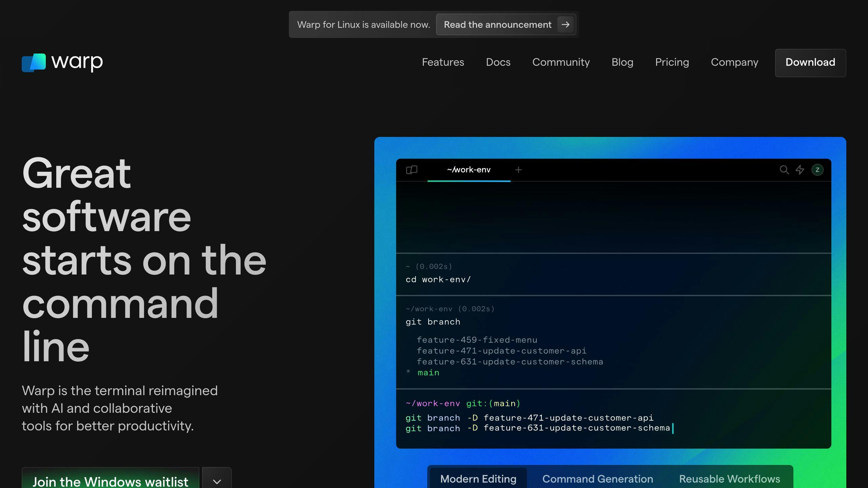This screenshot has width=868, height=488.
Task: Switch to the Reusable Workflows tab
Action: (x=729, y=479)
